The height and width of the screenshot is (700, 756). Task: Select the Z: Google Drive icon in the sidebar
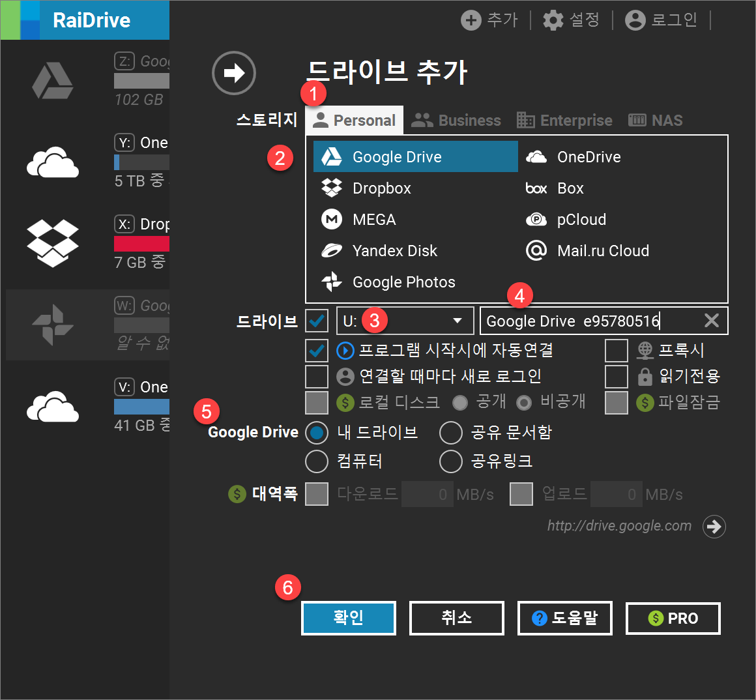[53, 81]
